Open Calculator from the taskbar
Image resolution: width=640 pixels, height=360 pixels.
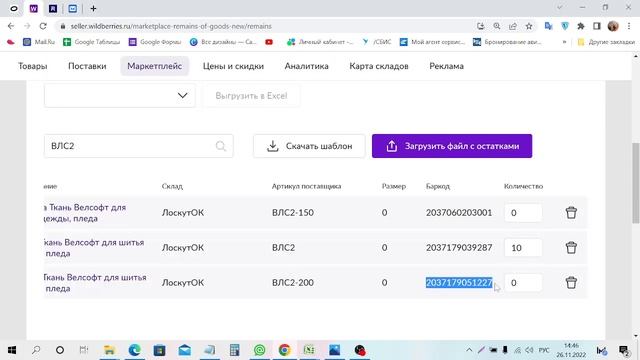234,350
